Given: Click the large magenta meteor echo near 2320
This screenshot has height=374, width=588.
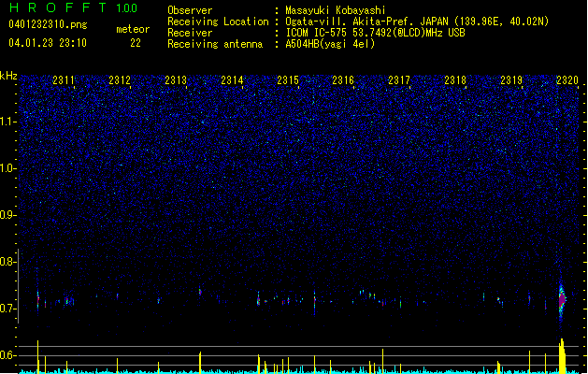Looking at the screenshot, I should click(562, 300).
